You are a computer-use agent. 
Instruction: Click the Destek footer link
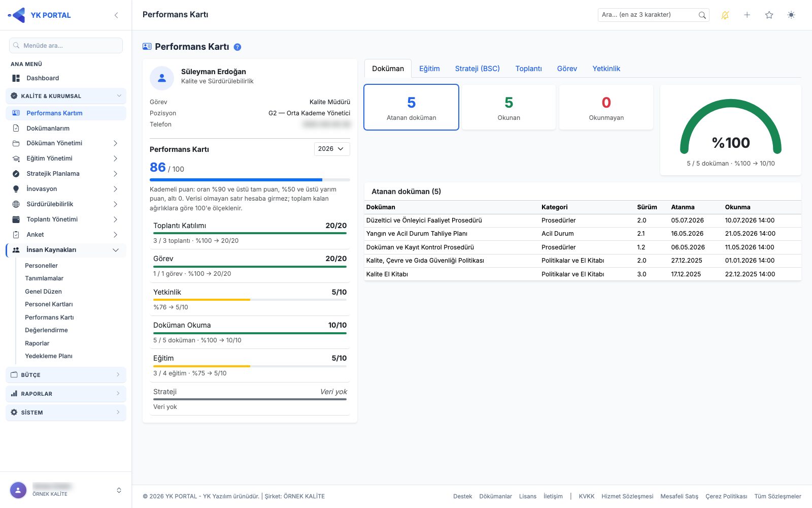[x=462, y=496]
